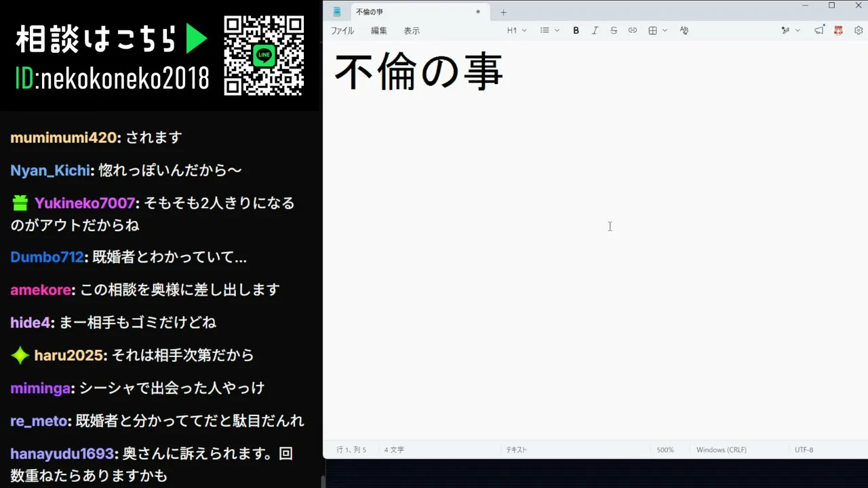The width and height of the screenshot is (868, 488).
Task: Add a new Notepad tab
Action: click(x=503, y=12)
